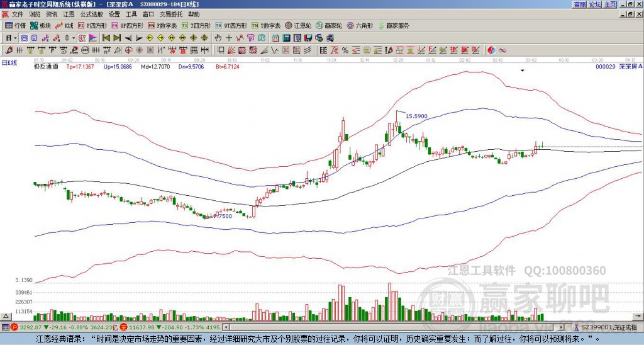Viewport: 644px width, 345px height.
Task: Open the 公式选股 menu
Action: coord(92,14)
